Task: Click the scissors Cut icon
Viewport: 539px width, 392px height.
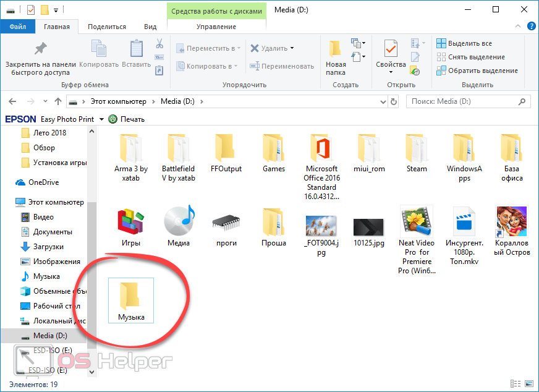Action: (159, 44)
